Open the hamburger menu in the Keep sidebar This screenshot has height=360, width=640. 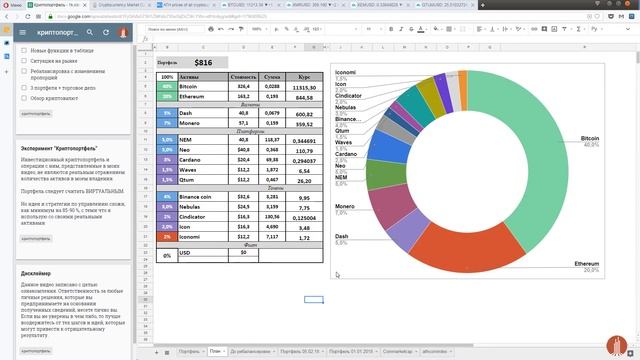click(x=22, y=32)
